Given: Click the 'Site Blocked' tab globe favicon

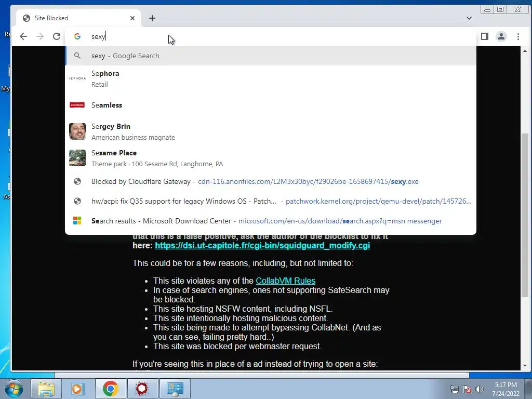Looking at the screenshot, I should (x=26, y=18).
